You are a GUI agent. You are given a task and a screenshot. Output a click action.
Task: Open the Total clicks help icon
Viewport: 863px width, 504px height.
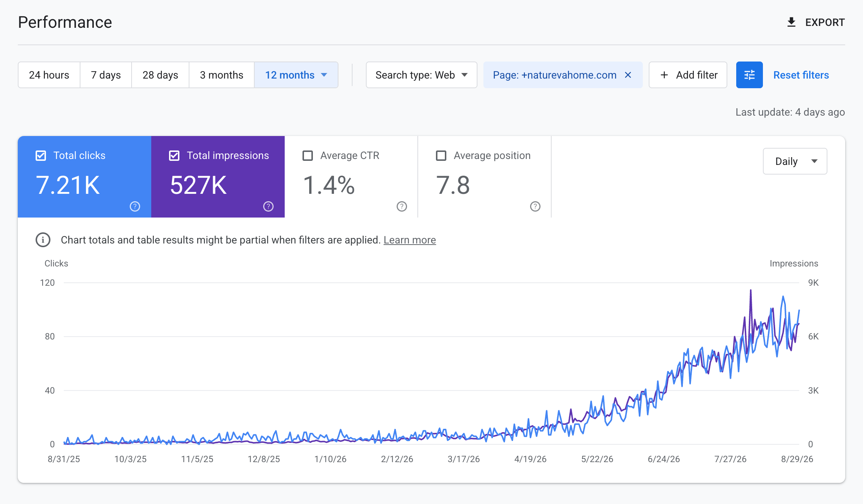click(x=135, y=206)
